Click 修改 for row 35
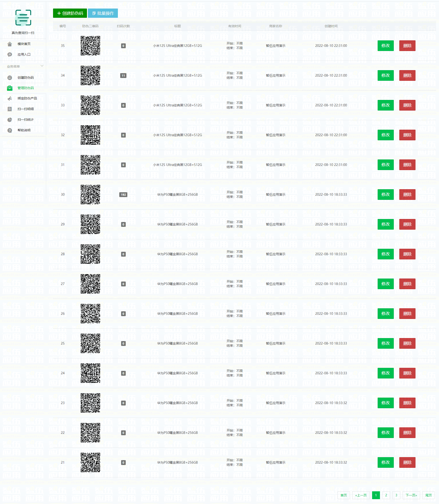Image resolution: width=439 pixels, height=504 pixels. 385,45
